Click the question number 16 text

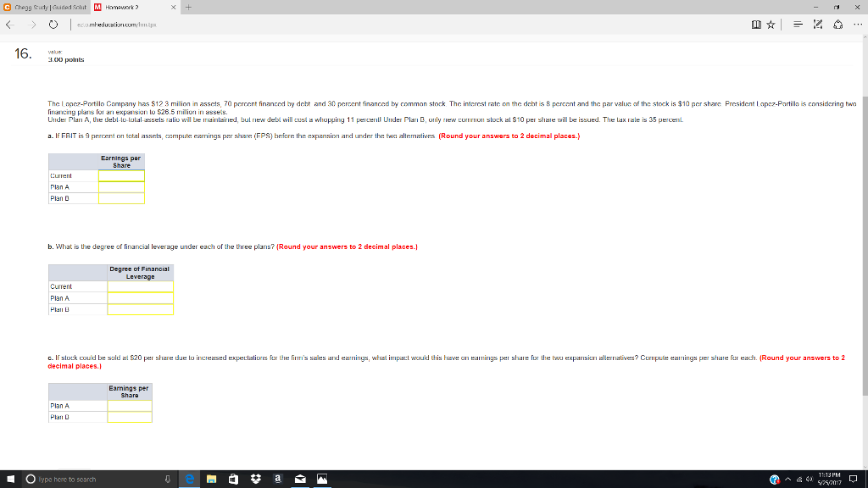23,53
